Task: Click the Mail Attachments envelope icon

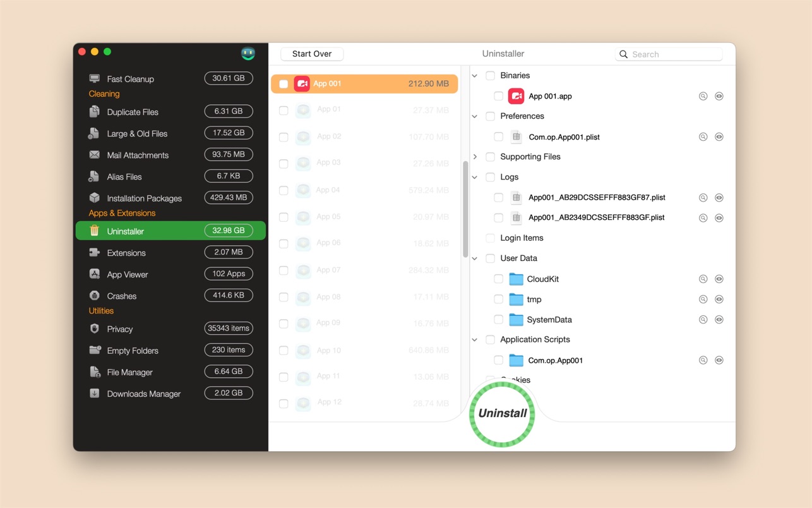Action: click(x=95, y=155)
